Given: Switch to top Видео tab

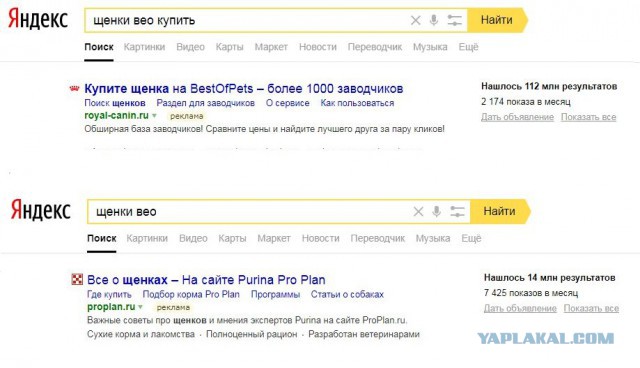Looking at the screenshot, I should 190,47.
